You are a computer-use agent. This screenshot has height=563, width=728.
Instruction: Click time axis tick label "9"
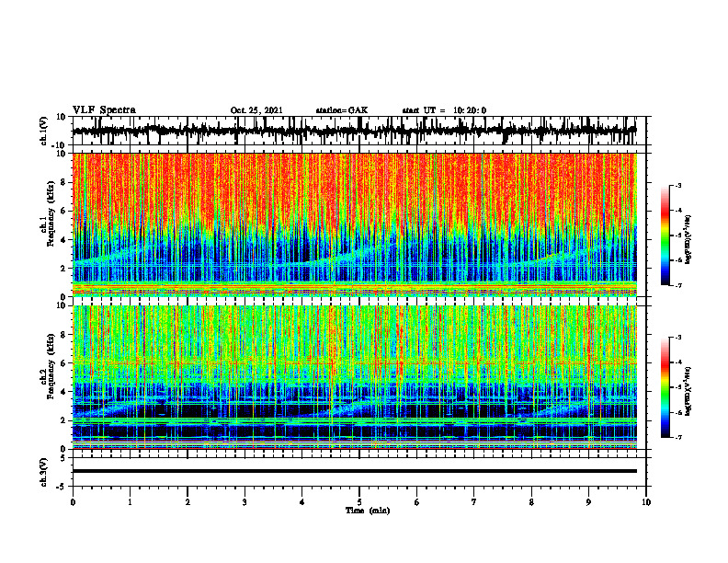tap(588, 502)
